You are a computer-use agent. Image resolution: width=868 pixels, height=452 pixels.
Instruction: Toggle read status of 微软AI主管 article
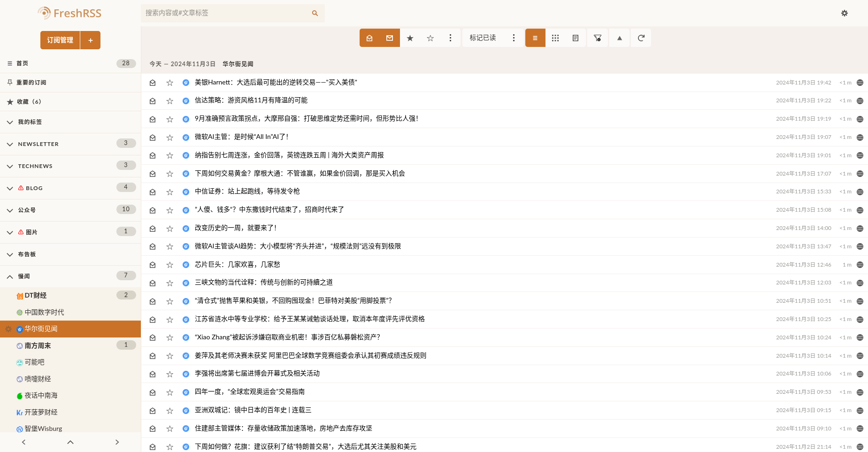pos(153,138)
